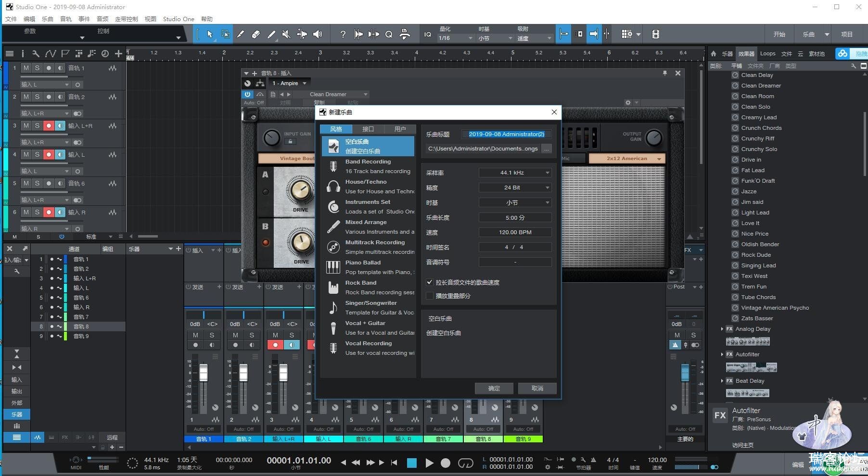This screenshot has width=868, height=476.
Task: Open the track inspector 'i' icon
Action: pyautogui.click(x=22, y=53)
